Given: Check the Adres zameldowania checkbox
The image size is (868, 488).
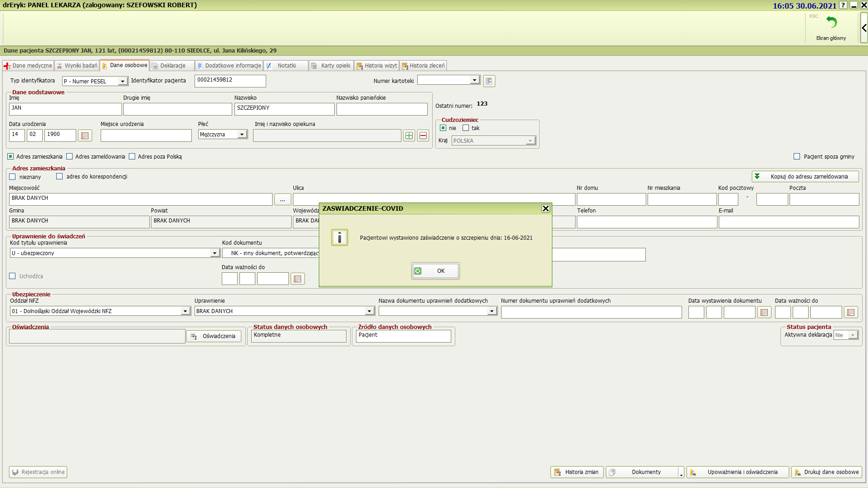Looking at the screenshot, I should pyautogui.click(x=69, y=156).
